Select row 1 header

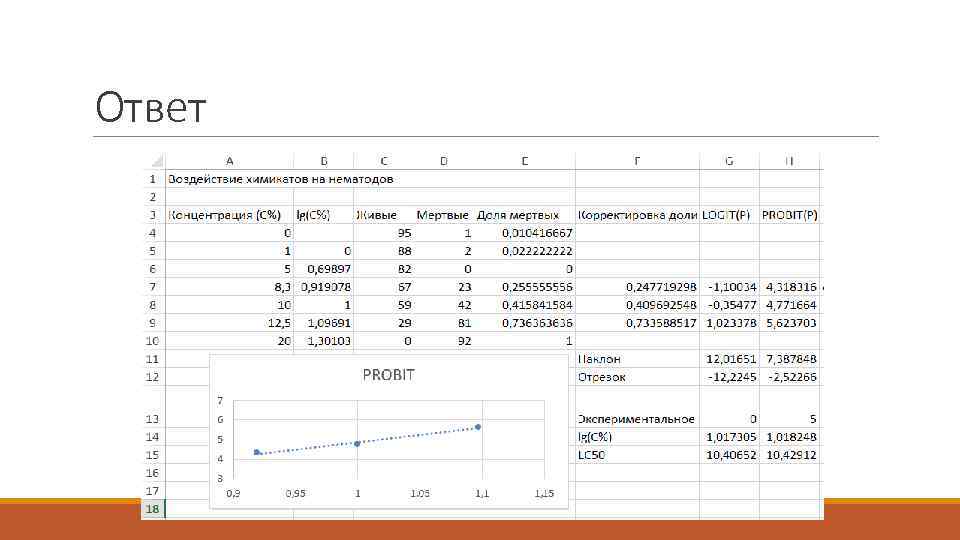(x=153, y=179)
